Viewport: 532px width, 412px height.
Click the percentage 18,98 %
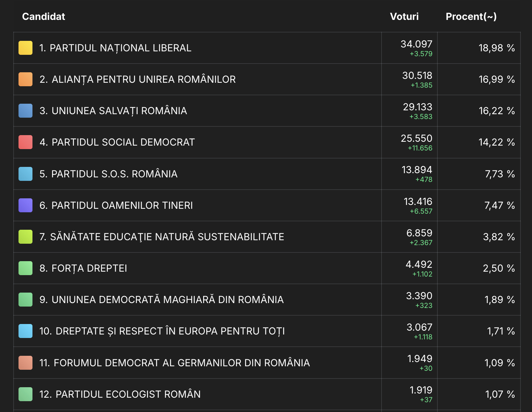[497, 48]
